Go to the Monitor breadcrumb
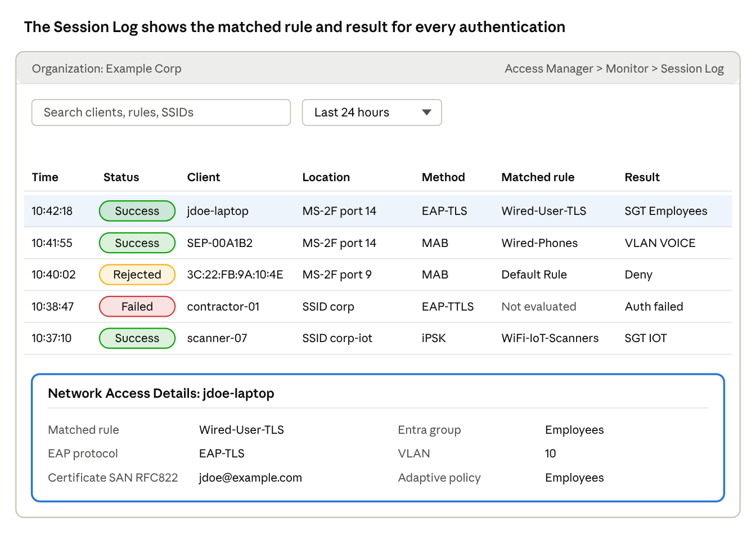 [x=627, y=69]
